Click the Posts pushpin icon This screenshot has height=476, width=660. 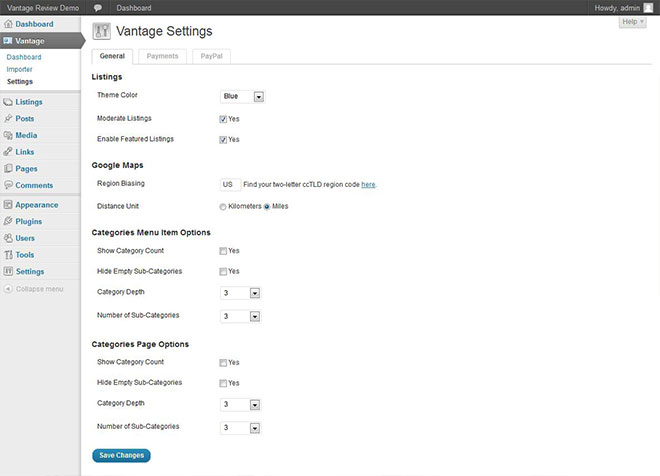[x=8, y=119]
